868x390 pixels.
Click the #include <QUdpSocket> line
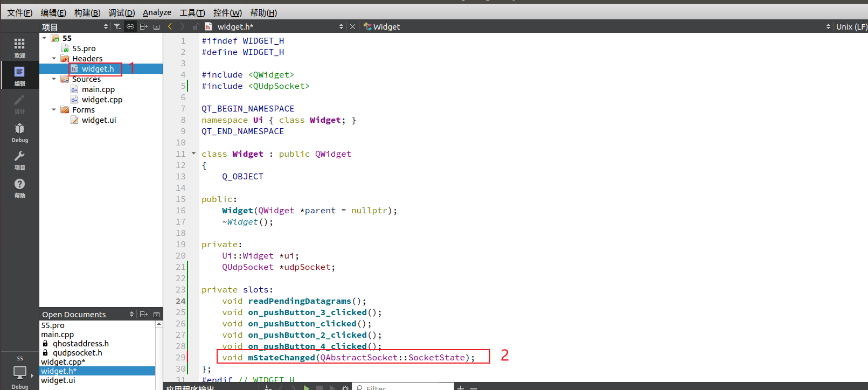click(x=255, y=86)
